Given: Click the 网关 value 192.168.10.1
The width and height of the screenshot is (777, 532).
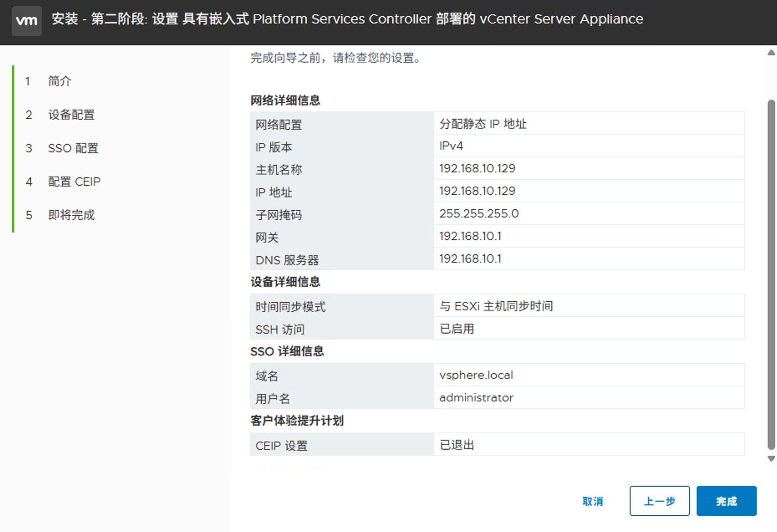Looking at the screenshot, I should point(470,236).
